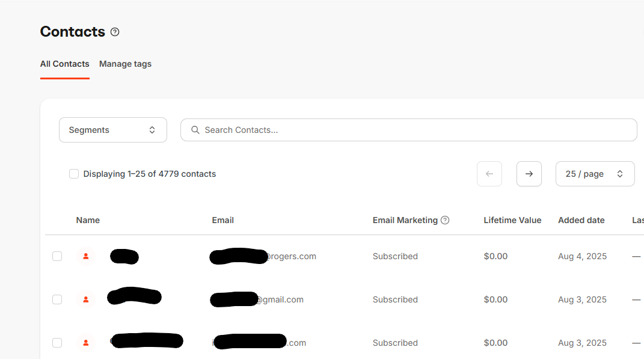The height and width of the screenshot is (359, 644).
Task: Go to the next page arrow
Action: (x=529, y=174)
